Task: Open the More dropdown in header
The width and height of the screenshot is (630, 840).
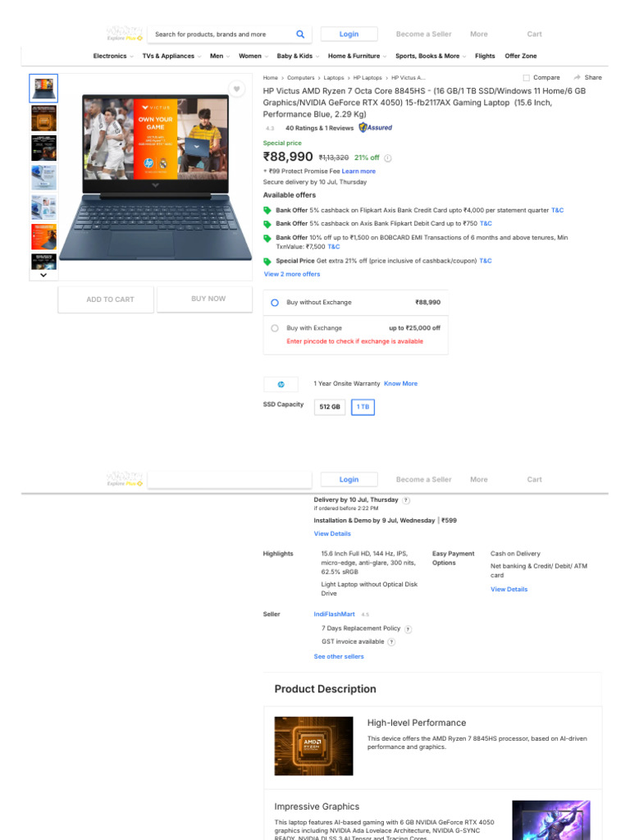Action: coord(479,34)
